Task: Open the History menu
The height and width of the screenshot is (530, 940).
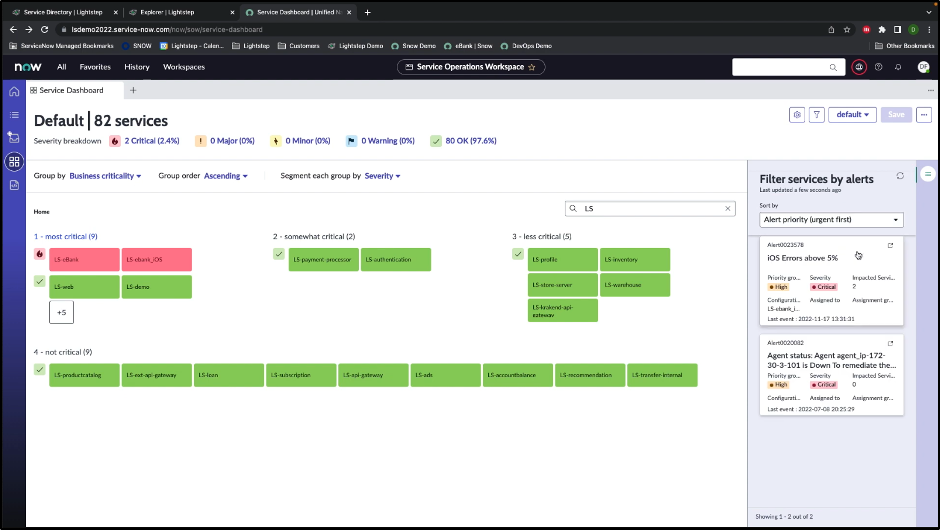Action: tap(137, 67)
